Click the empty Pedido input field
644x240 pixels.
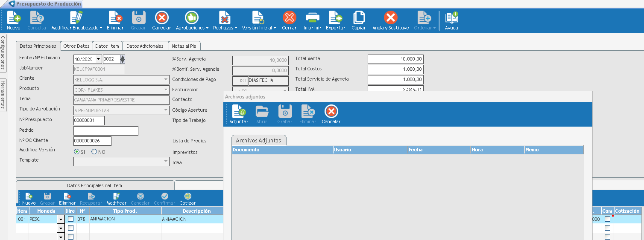(x=106, y=131)
